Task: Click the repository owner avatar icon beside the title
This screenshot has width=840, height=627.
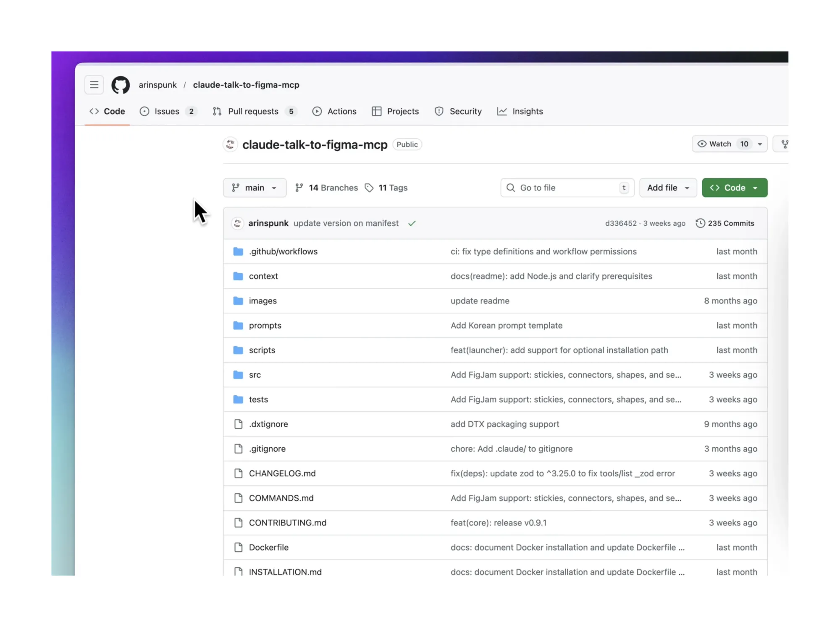Action: tap(230, 144)
